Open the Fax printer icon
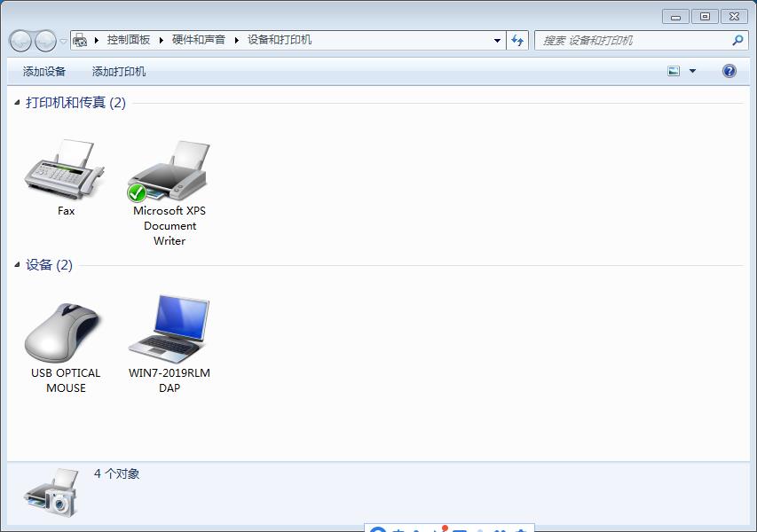The height and width of the screenshot is (532, 757). tap(66, 168)
